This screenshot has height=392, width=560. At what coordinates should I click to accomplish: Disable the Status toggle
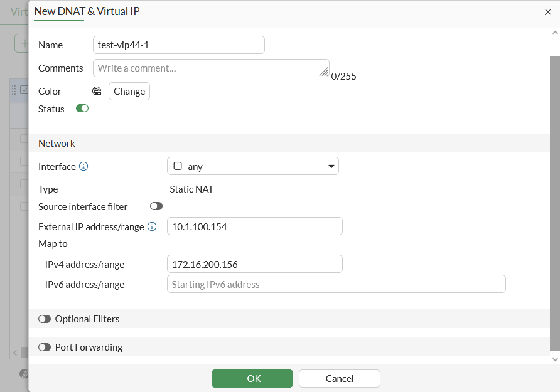[x=82, y=109]
